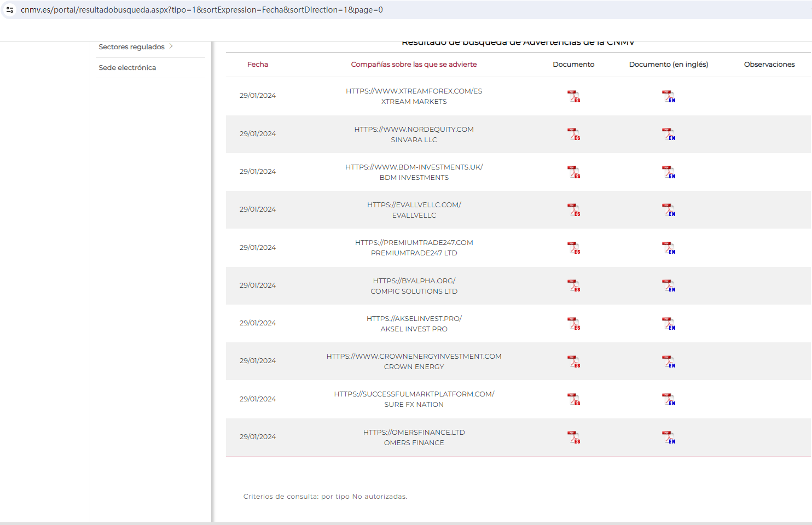Open English PDF for Compic Solutions Ltd

point(668,285)
